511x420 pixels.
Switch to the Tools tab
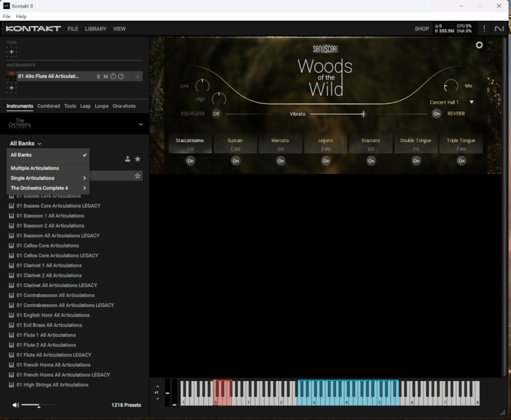point(70,106)
